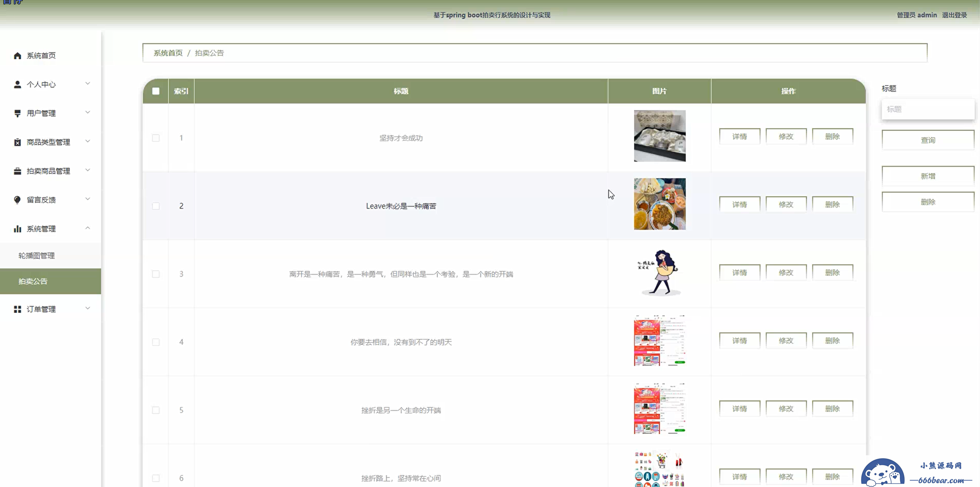Image resolution: width=980 pixels, height=487 pixels.
Task: Click 退出登录 in the header
Action: (x=954, y=15)
